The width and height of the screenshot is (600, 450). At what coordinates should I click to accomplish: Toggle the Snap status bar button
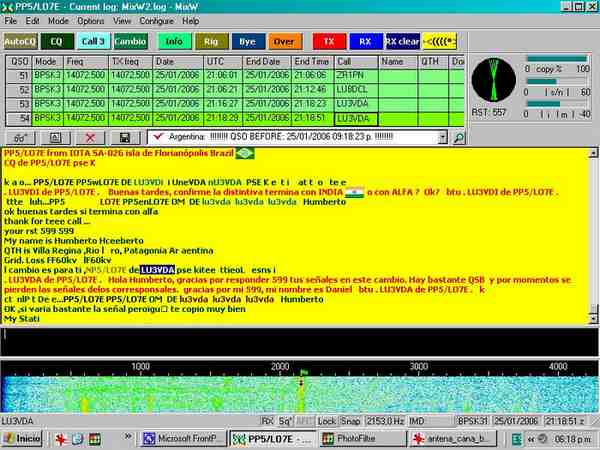pyautogui.click(x=350, y=421)
